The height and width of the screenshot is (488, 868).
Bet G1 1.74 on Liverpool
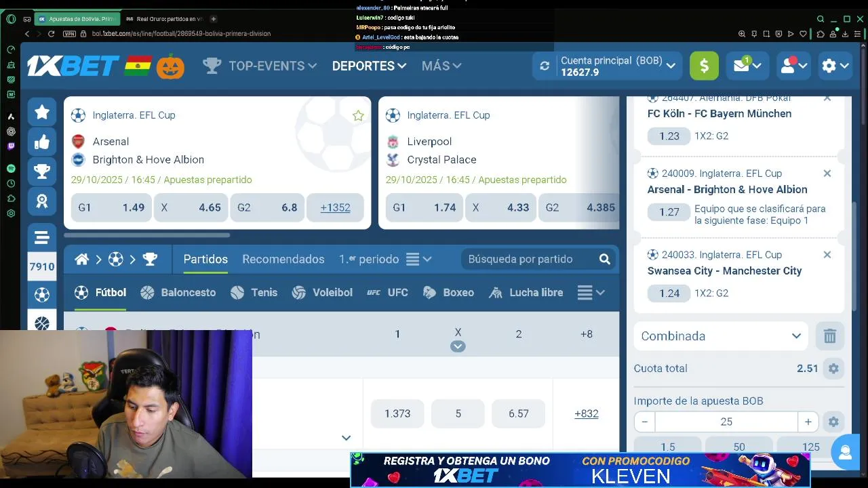coord(424,207)
